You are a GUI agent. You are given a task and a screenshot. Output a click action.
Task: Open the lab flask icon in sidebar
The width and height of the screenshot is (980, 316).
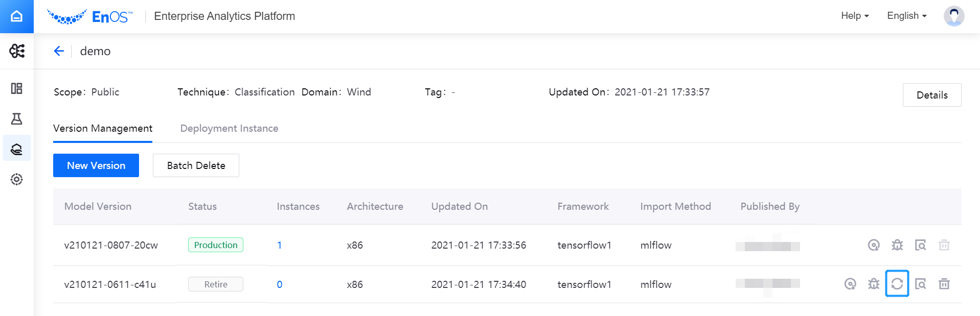click(16, 119)
